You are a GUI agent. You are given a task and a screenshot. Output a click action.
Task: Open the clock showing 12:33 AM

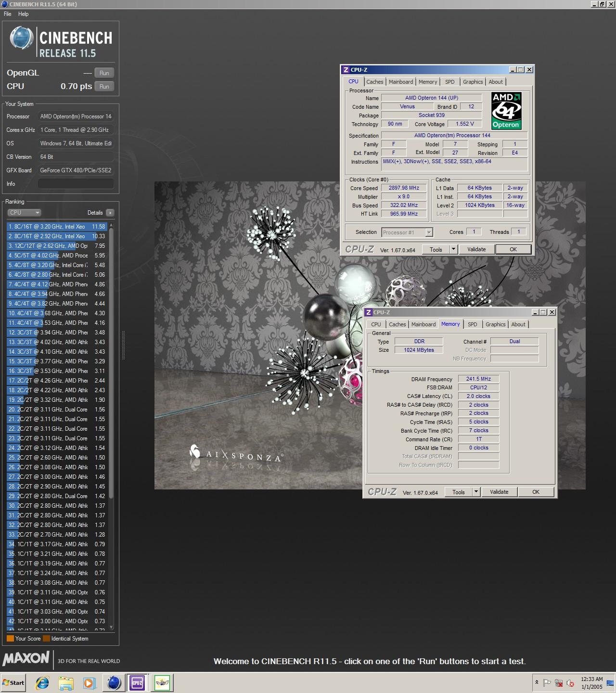591,682
